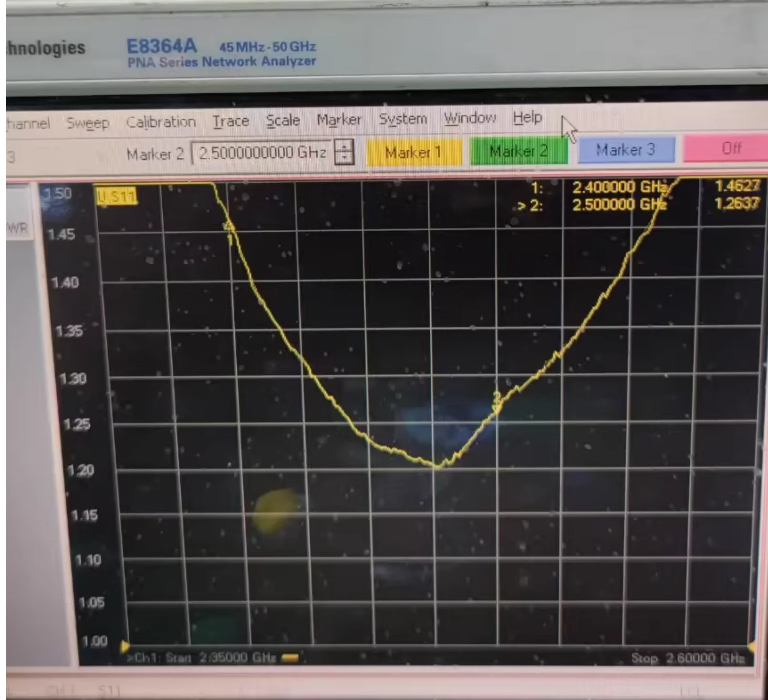Click Marker 2 readout 2.500000 GHz
The height and width of the screenshot is (700, 768).
tap(620, 205)
